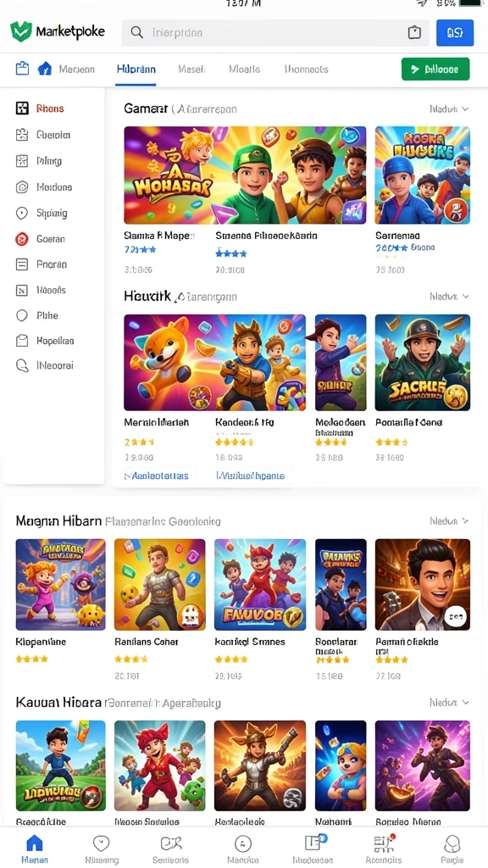
Task: Tap the heart icon in bottom navigation bar
Action: [102, 843]
